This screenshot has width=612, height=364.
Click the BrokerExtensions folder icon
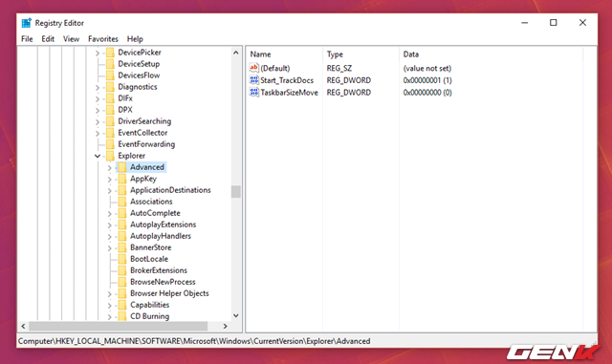pyautogui.click(x=122, y=270)
